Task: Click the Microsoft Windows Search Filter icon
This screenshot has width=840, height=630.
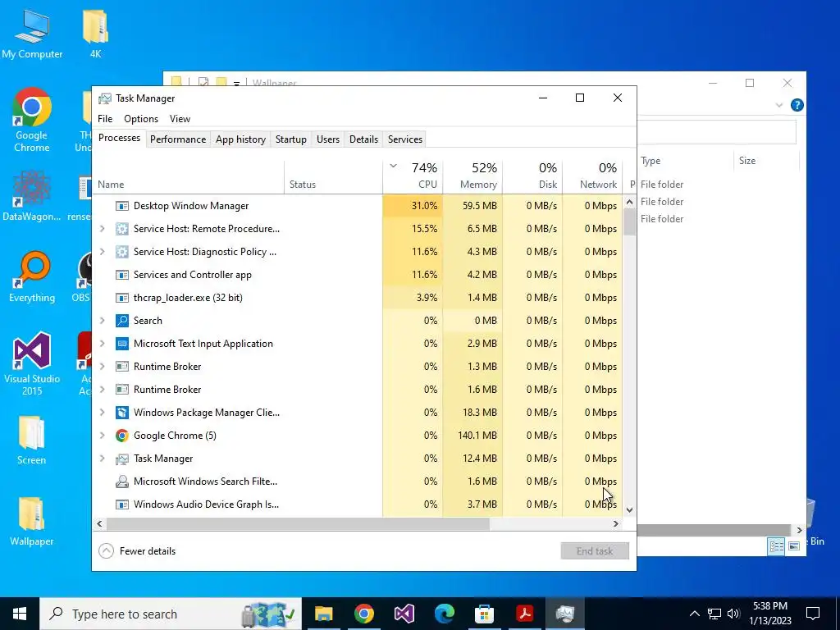Action: tap(122, 482)
